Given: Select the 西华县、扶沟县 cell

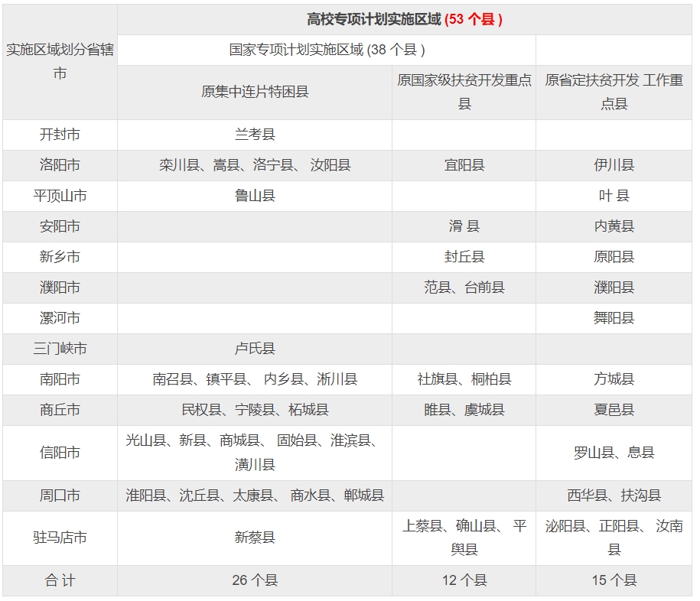Looking at the screenshot, I should [614, 495].
